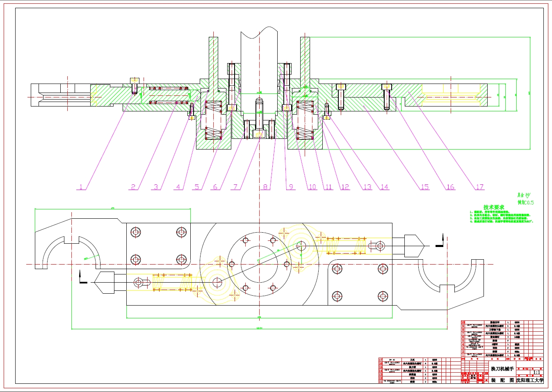552x392 pixels.
Task: Click the 换刀机械手 title block name
Action: pyautogui.click(x=502, y=369)
